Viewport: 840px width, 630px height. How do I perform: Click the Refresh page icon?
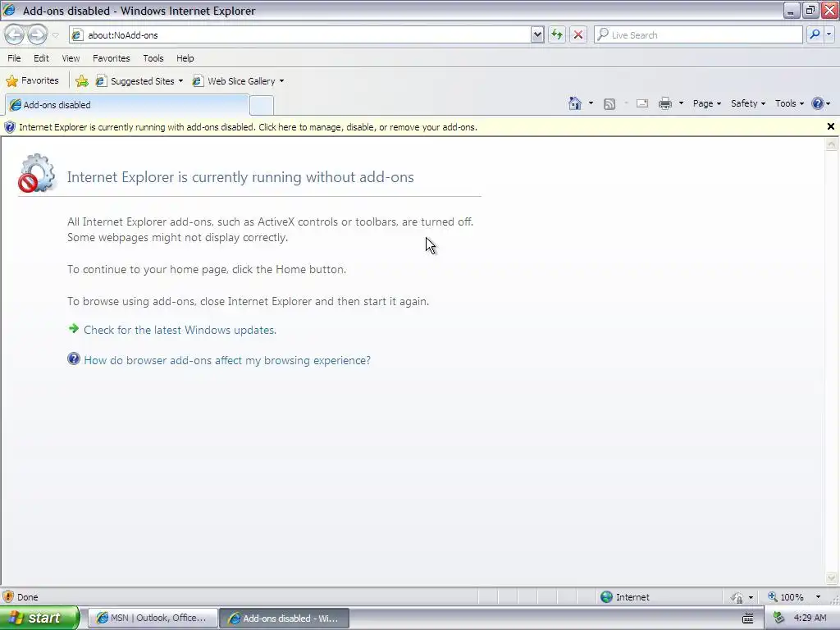(x=557, y=34)
